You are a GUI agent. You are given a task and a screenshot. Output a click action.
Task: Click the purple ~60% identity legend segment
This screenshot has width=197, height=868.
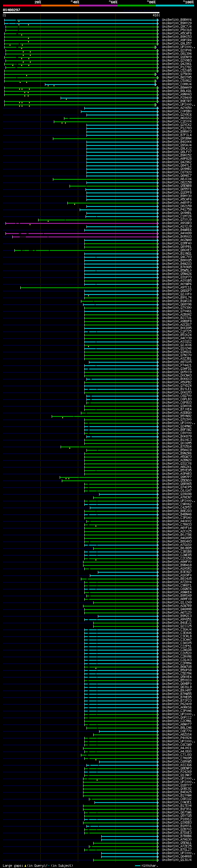click(99, 6)
